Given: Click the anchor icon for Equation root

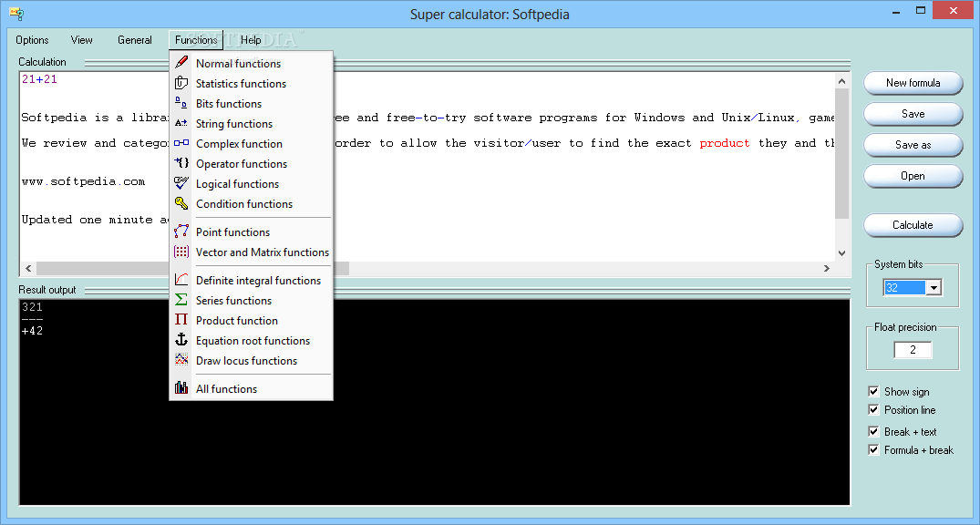Looking at the screenshot, I should pyautogui.click(x=181, y=340).
